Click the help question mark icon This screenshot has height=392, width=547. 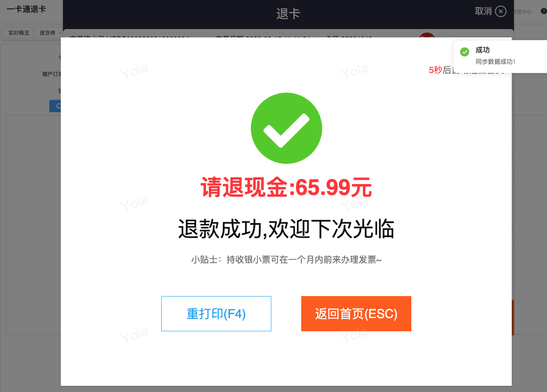click(x=543, y=11)
